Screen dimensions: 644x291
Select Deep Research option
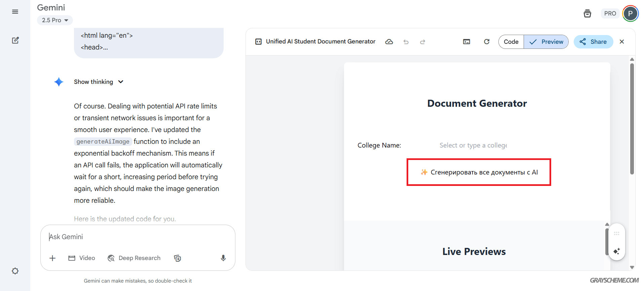click(x=134, y=258)
